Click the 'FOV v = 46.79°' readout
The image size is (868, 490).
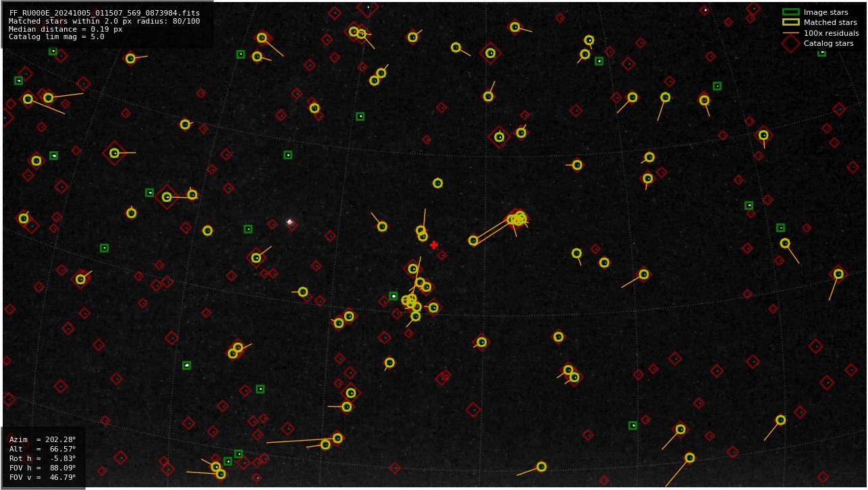click(43, 477)
